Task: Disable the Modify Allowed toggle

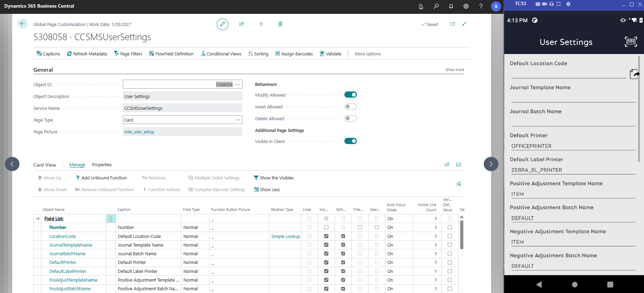Action: coord(350,95)
